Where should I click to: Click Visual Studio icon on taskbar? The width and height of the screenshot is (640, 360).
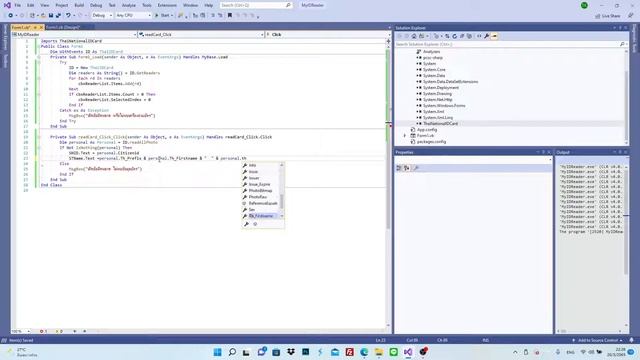coord(408,352)
